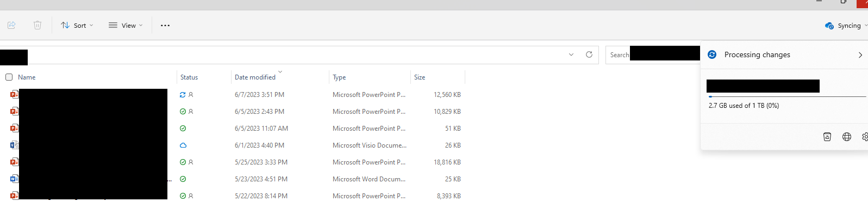Click the OneDrive Syncing status button
The height and width of the screenshot is (201, 868).
pyautogui.click(x=846, y=26)
